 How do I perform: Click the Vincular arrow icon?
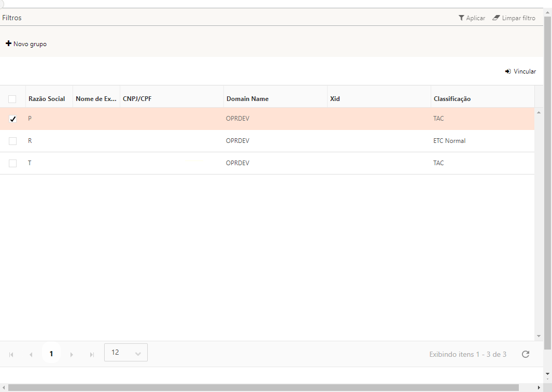point(508,71)
